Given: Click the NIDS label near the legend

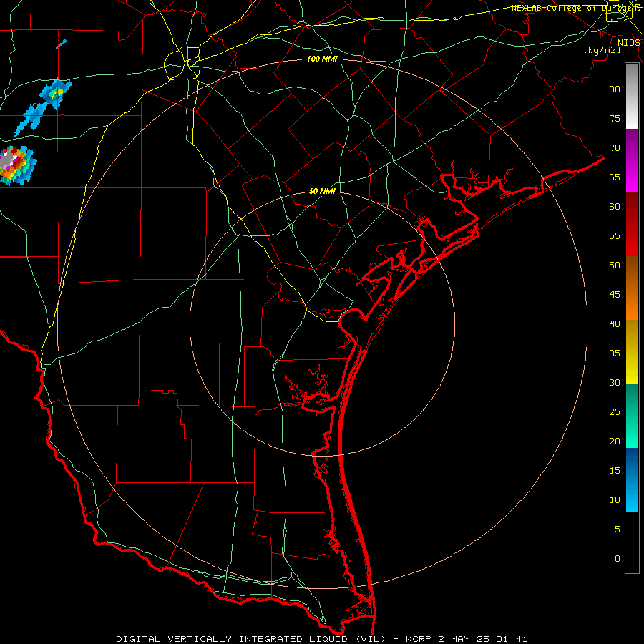Looking at the screenshot, I should point(628,43).
